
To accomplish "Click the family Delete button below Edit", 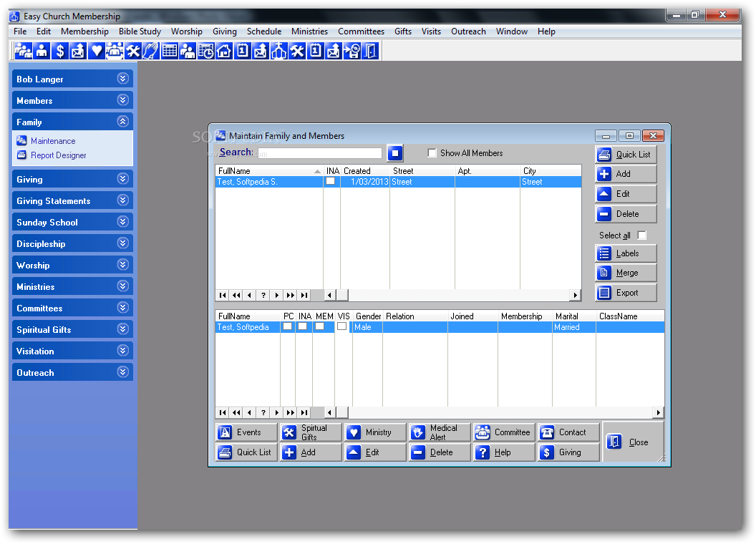I will pyautogui.click(x=626, y=213).
